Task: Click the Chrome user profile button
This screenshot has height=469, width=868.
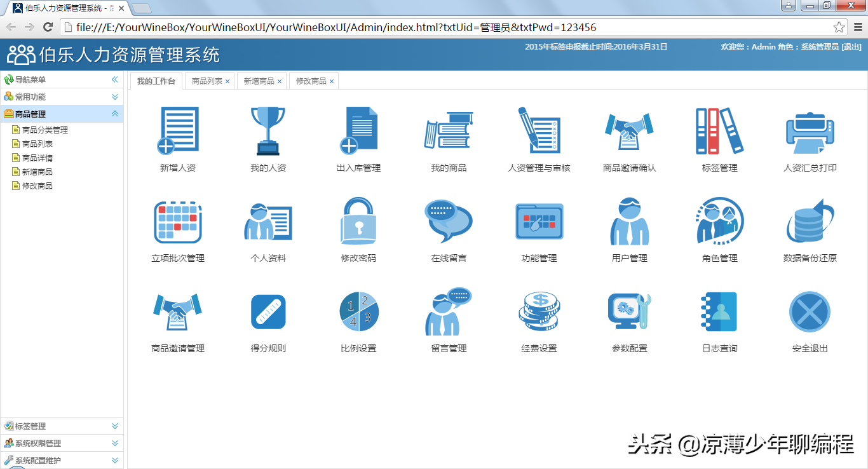Action: pos(789,6)
